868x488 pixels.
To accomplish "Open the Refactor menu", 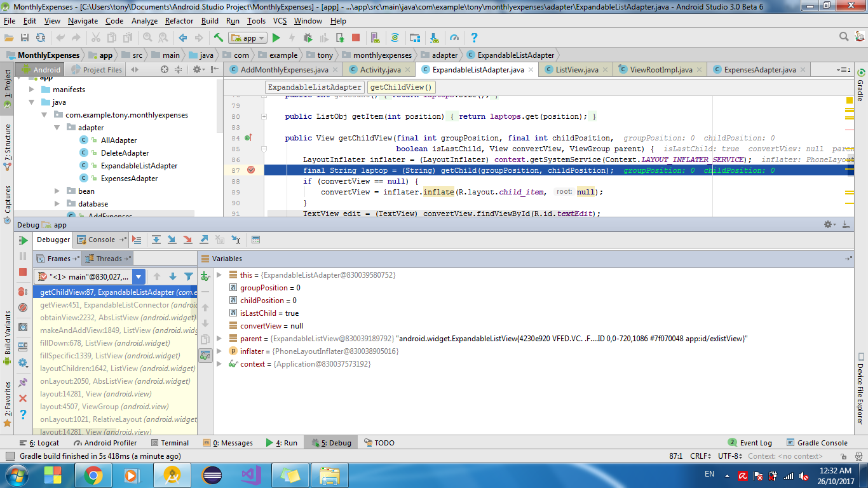I will click(179, 21).
